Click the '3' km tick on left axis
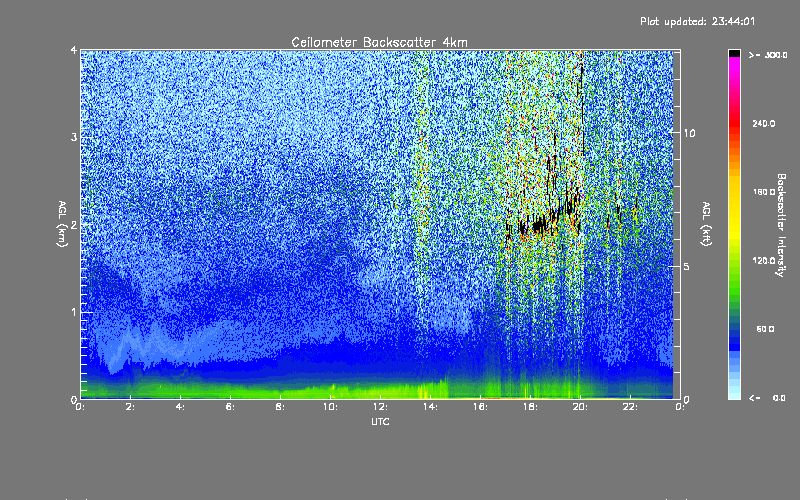The height and width of the screenshot is (500, 800). [x=74, y=137]
